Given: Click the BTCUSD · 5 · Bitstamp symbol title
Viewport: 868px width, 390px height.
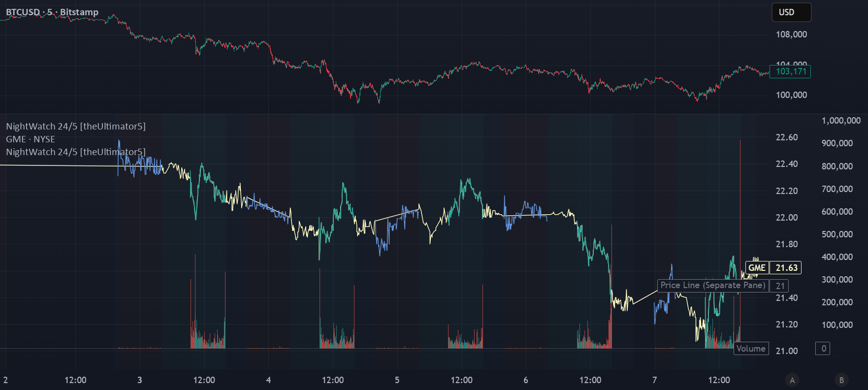Looking at the screenshot, I should (x=52, y=12).
